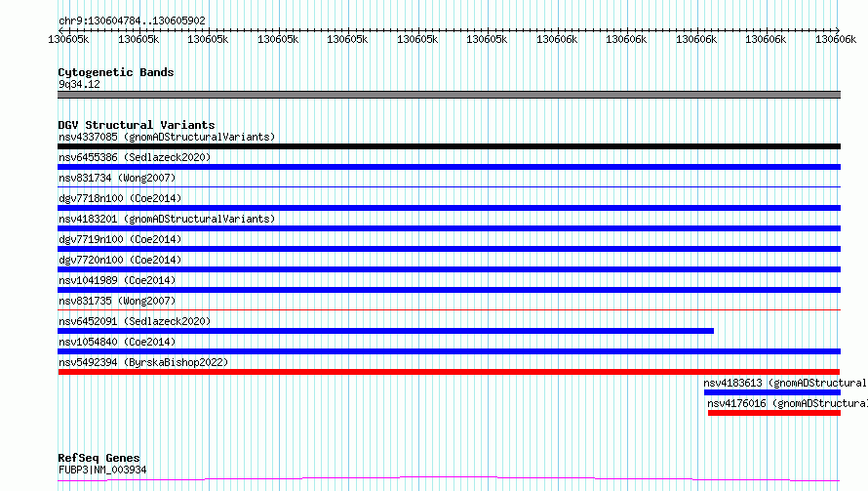Open variant nsv1054840 (Coe2014) label

(x=117, y=342)
